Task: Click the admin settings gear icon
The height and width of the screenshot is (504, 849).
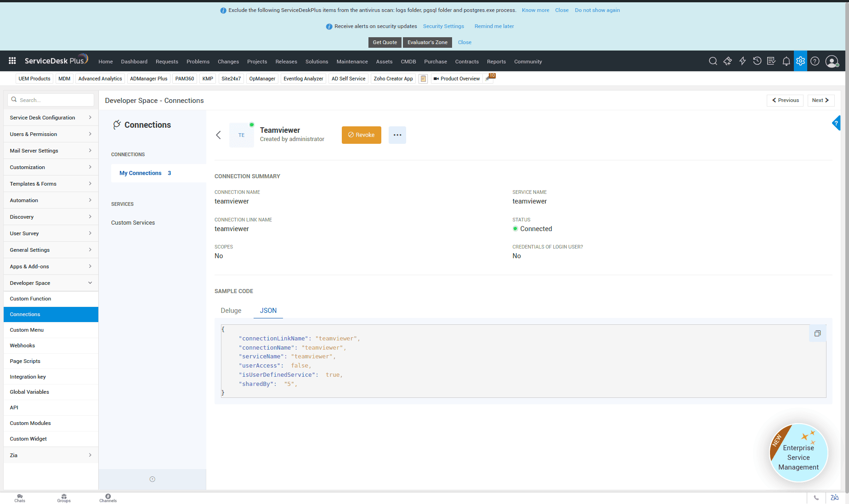Action: coord(800,61)
